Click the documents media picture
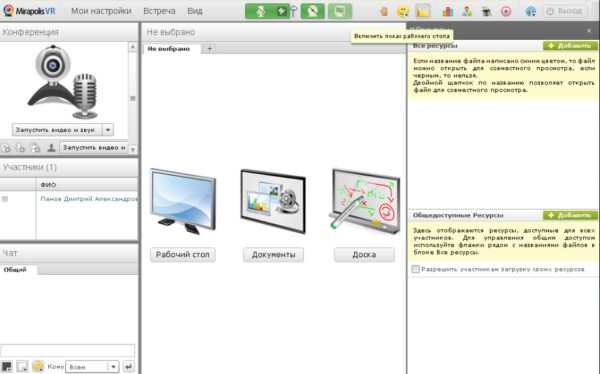600x374 pixels. (273, 201)
